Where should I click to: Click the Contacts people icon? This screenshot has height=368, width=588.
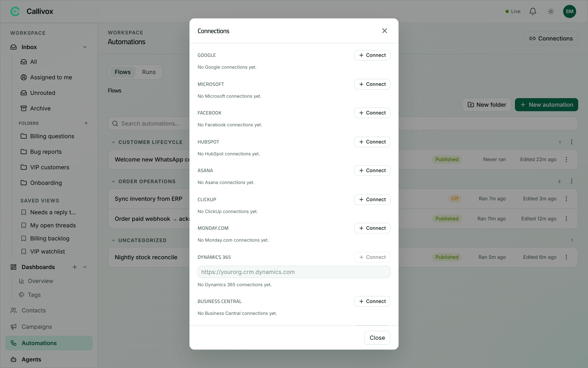tap(14, 310)
